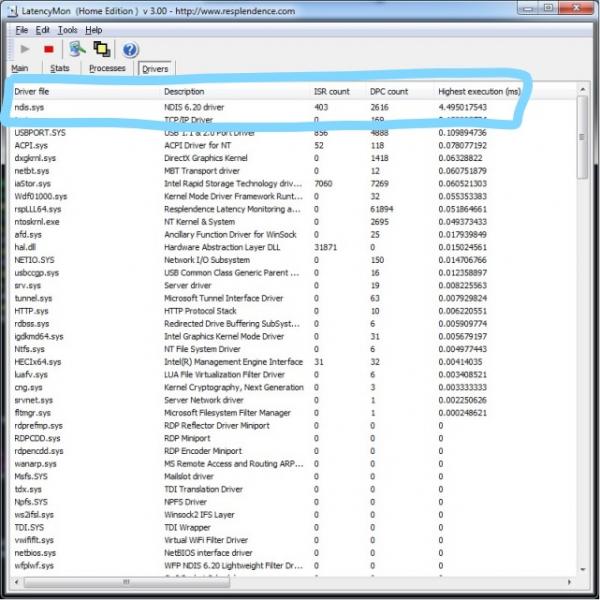Open the blue Help question mark icon

(130, 50)
